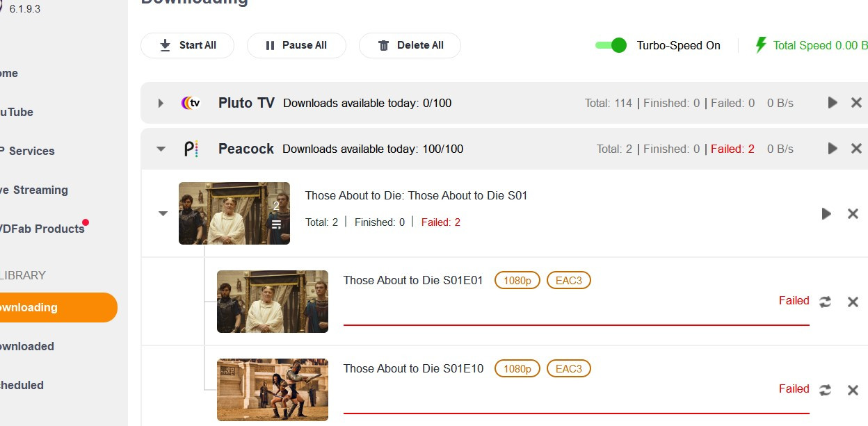This screenshot has width=868, height=426.
Task: Delete the Peacock download group
Action: [856, 149]
